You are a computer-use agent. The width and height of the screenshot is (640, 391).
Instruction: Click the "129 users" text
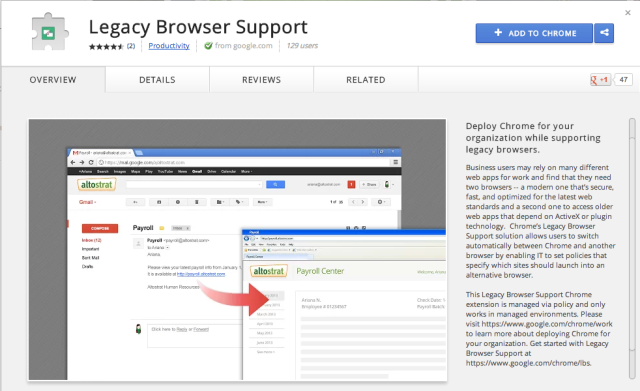(302, 46)
